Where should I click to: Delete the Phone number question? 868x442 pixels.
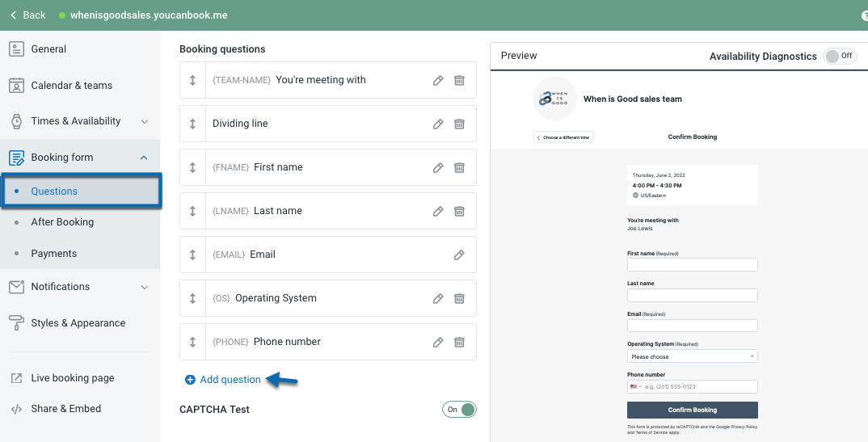click(x=459, y=343)
